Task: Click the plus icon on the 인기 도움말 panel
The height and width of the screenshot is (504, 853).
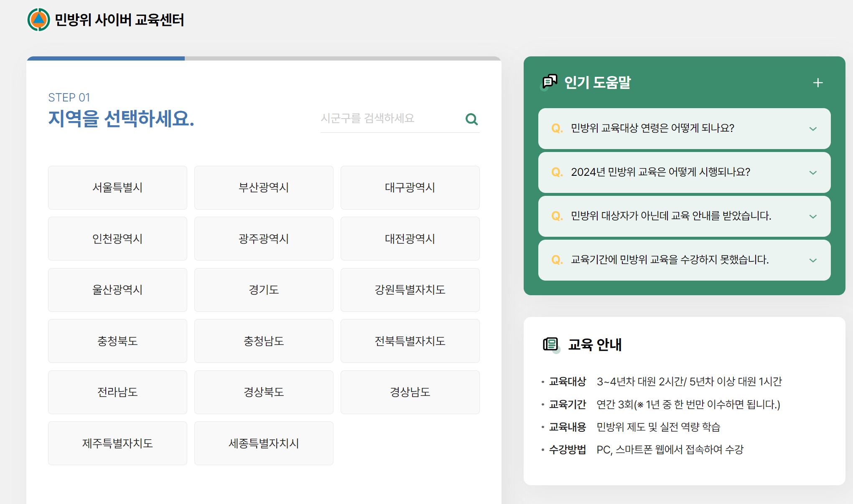Action: coord(817,82)
